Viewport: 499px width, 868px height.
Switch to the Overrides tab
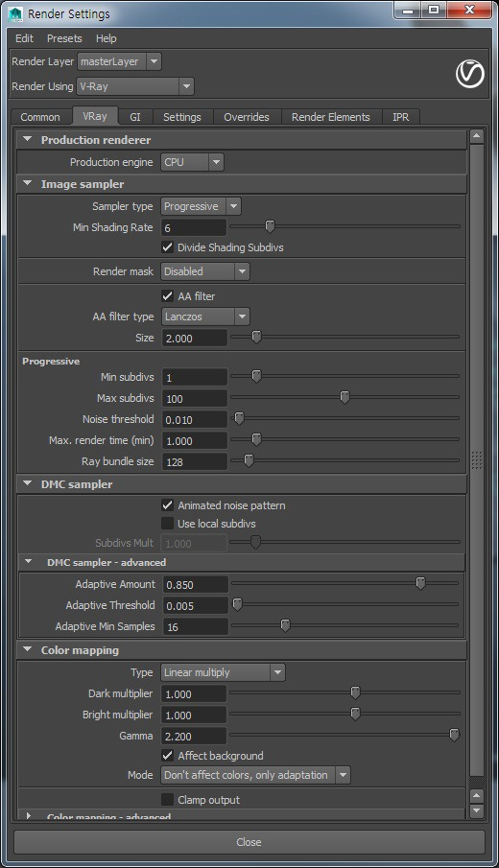click(247, 117)
